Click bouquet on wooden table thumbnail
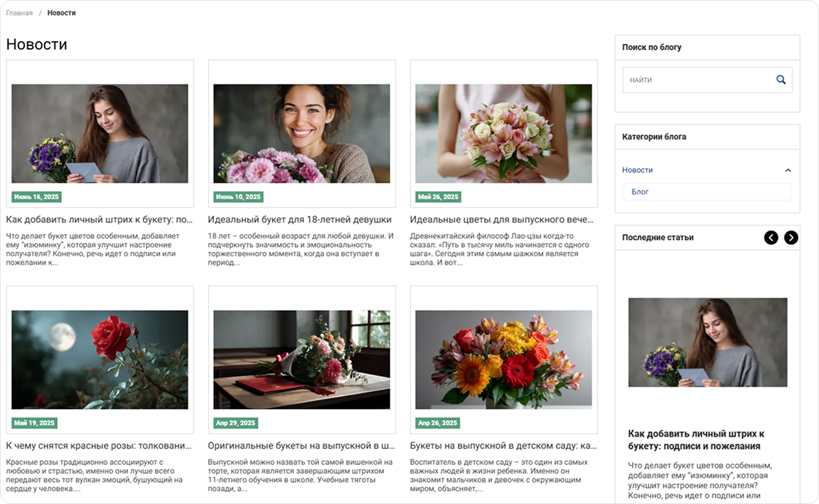This screenshot has height=504, width=819. pyautogui.click(x=301, y=359)
